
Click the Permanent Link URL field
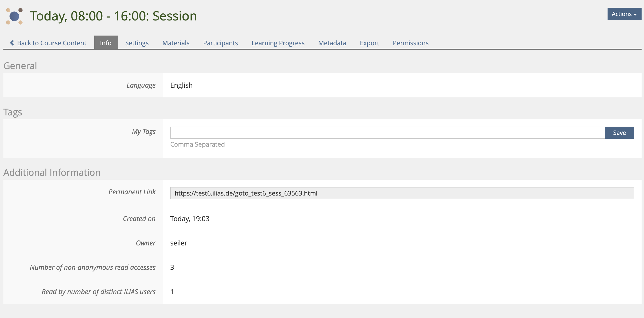click(402, 193)
